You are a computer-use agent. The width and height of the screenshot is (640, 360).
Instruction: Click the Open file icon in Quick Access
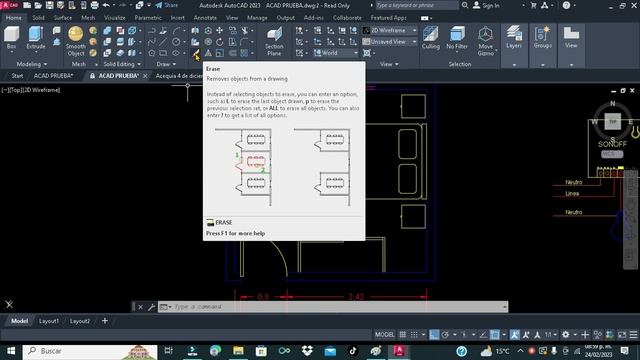click(x=38, y=5)
